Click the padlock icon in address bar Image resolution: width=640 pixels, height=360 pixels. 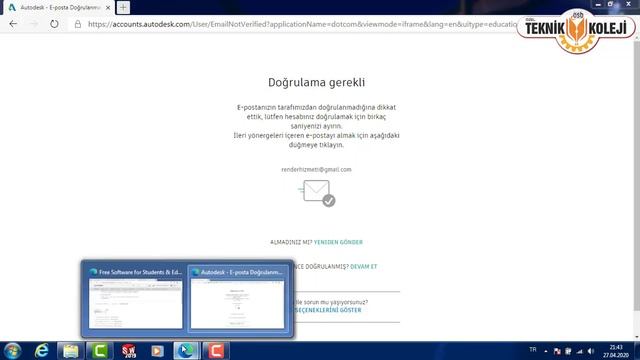click(x=78, y=24)
